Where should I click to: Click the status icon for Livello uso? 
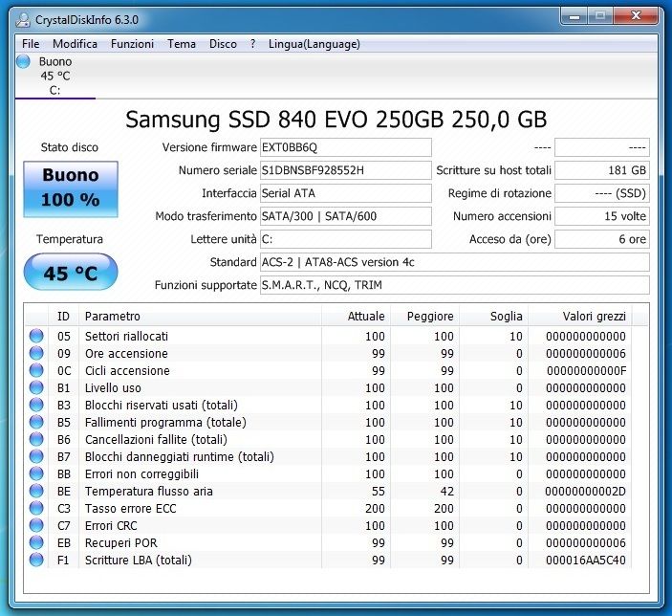pos(37,387)
